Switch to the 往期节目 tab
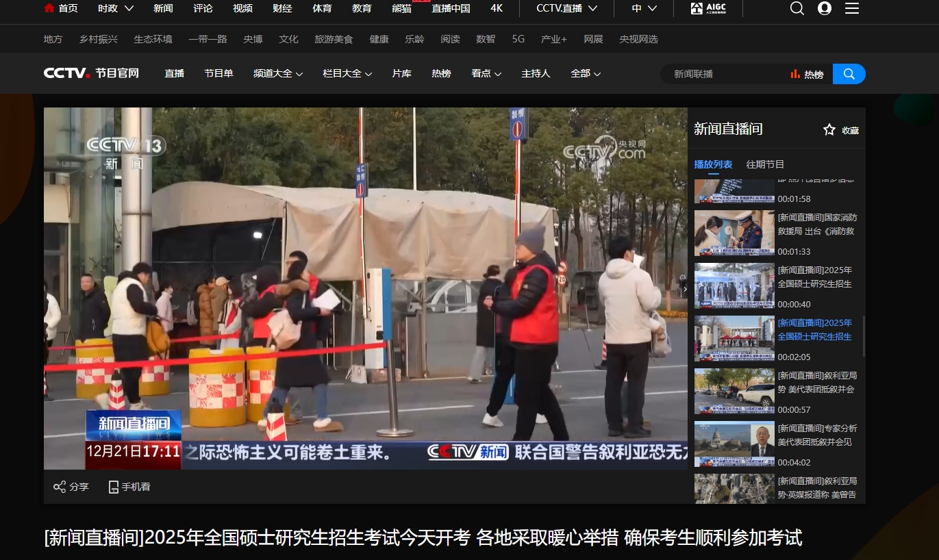This screenshot has height=560, width=939. coord(765,164)
